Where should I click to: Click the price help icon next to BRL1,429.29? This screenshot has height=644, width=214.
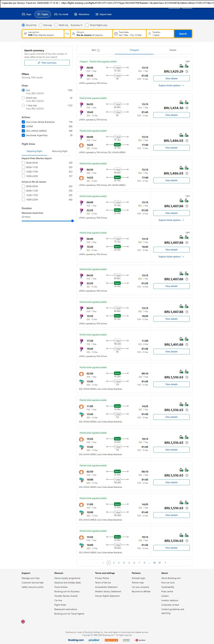tap(187, 71)
